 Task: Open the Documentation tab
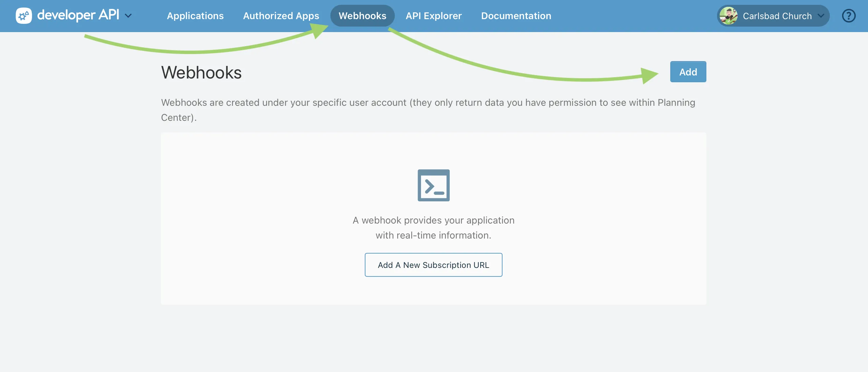[x=516, y=16]
